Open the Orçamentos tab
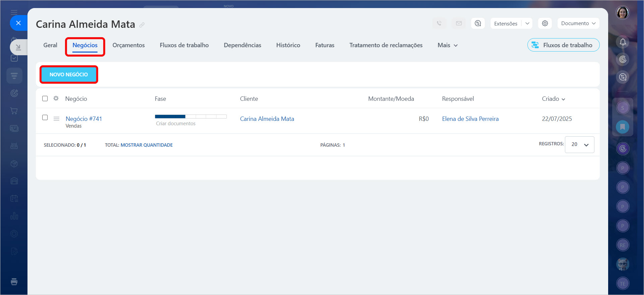Viewport: 644px width, 295px height. pyautogui.click(x=129, y=45)
